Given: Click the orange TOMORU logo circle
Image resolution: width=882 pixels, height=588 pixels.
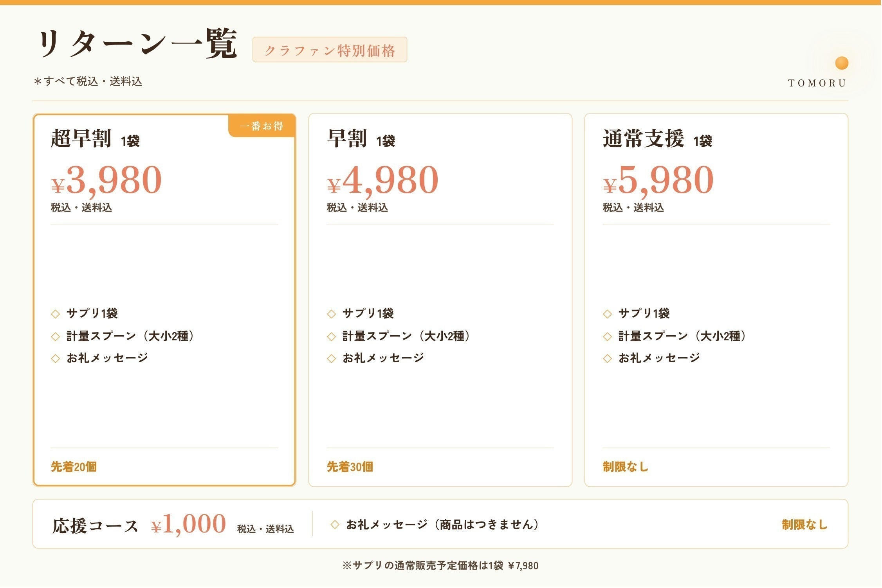Looking at the screenshot, I should click(x=842, y=63).
